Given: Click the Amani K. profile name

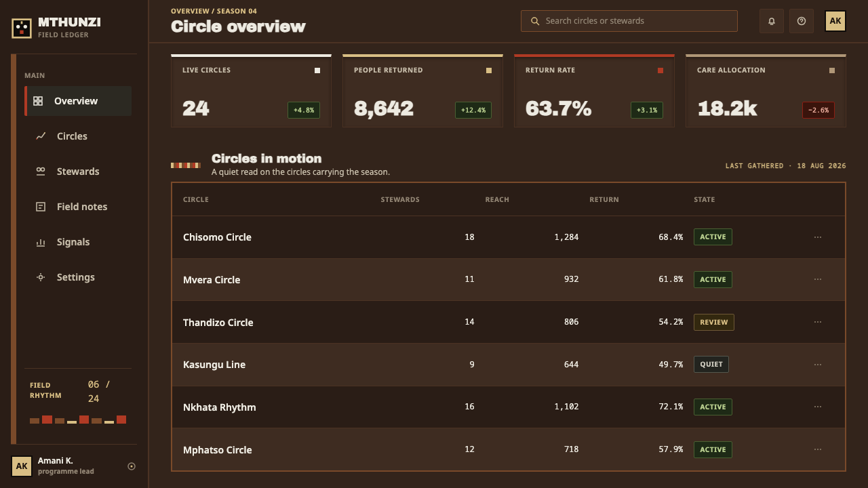Looking at the screenshot, I should click(x=56, y=461).
